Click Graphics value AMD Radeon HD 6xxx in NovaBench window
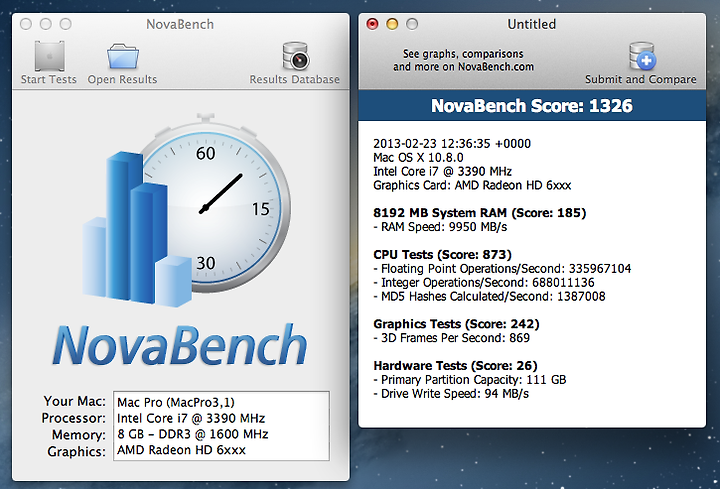Screen dimensions: 720x489 point(181,450)
